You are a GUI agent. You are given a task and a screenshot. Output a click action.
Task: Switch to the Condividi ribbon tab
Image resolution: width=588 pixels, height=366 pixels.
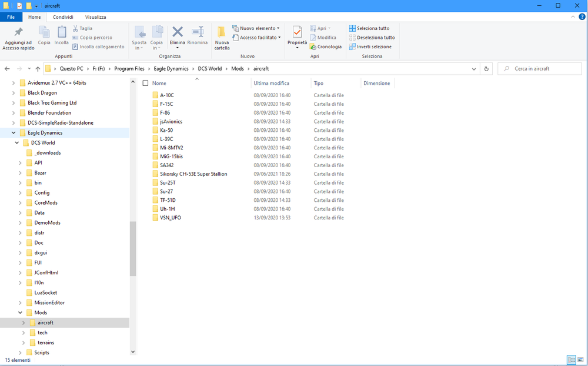coord(63,17)
